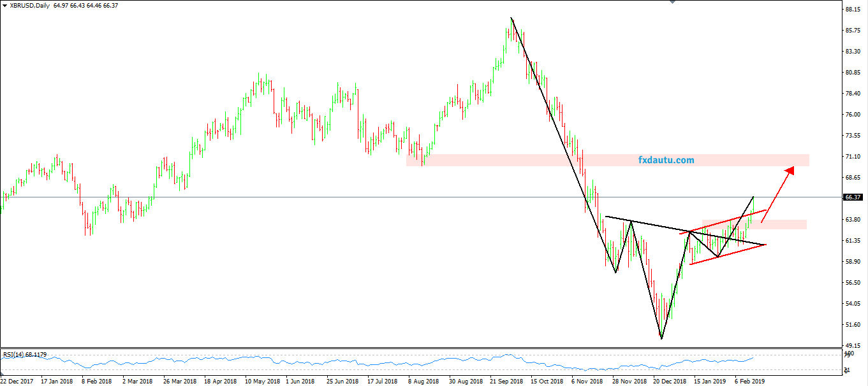Screen dimensions: 868x386
Task: Click the XBRUSD,Daily symbol title
Action: click(30, 5)
